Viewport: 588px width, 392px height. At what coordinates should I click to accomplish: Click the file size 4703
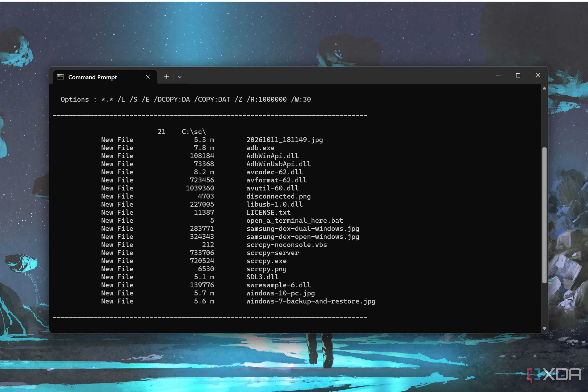(x=206, y=196)
